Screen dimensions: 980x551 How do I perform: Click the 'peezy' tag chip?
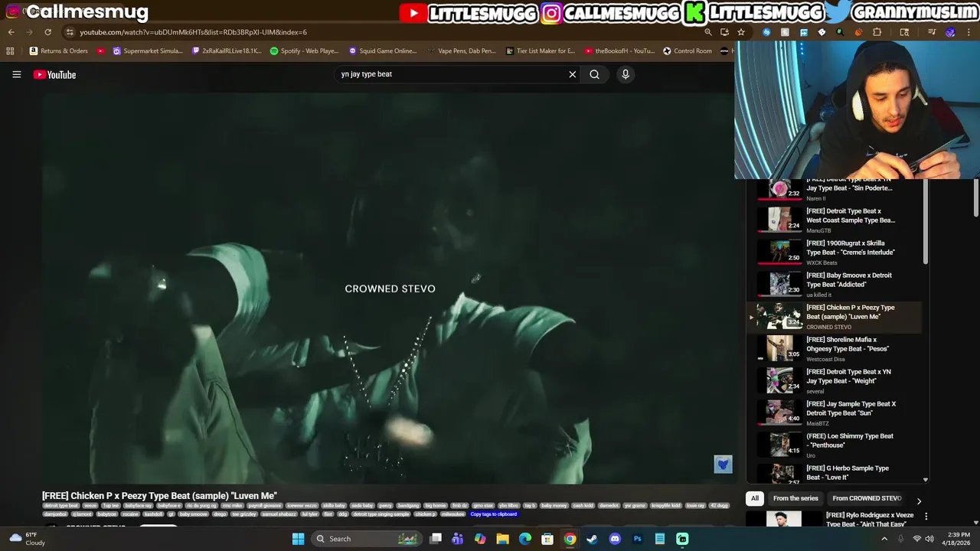tap(385, 506)
